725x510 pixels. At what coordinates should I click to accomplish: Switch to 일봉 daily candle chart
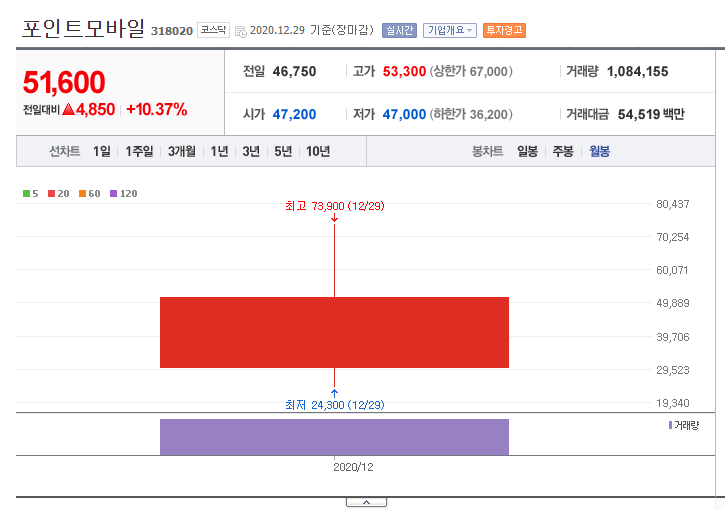pyautogui.click(x=528, y=151)
